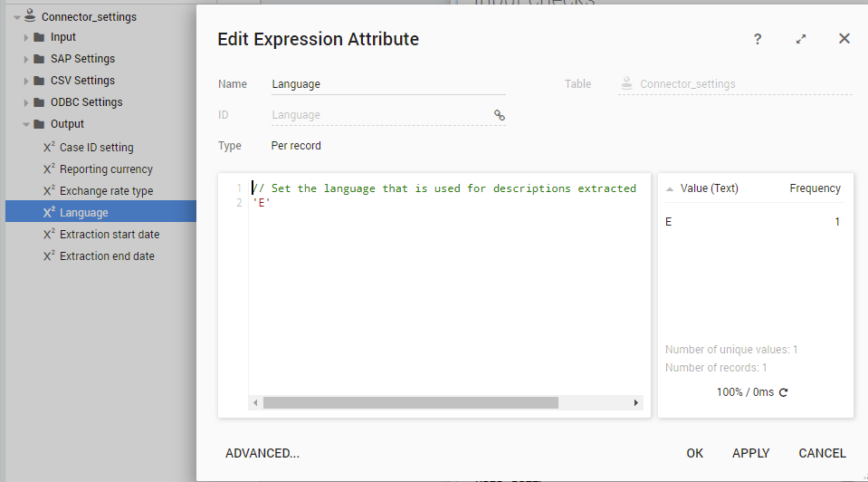Open the ADVANCED... options
868x482 pixels.
pos(262,453)
